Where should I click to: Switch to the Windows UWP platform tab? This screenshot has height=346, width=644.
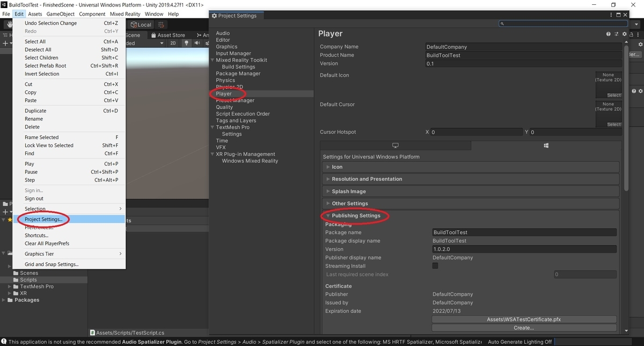[545, 146]
